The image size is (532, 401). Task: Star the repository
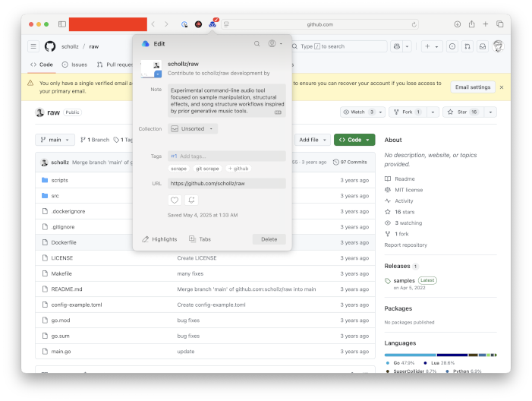click(x=464, y=112)
